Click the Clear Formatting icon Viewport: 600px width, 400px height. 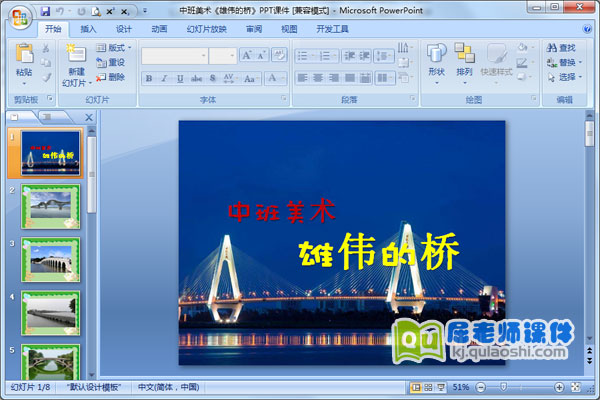[279, 56]
